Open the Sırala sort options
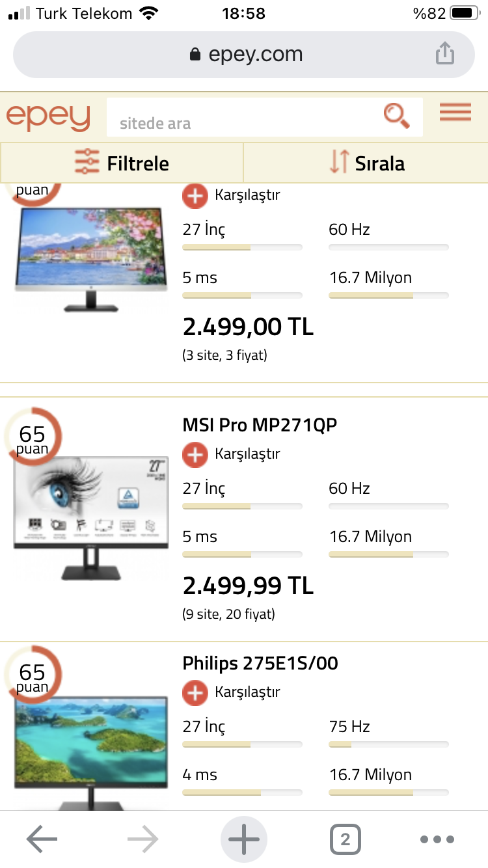Image resolution: width=488 pixels, height=868 pixels. click(x=366, y=163)
